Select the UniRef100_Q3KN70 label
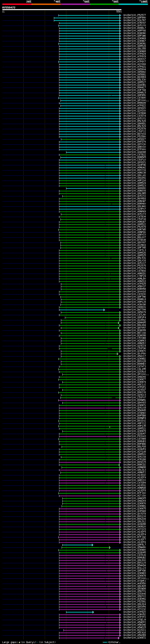This screenshot has width=150, height=644. coord(135,351)
